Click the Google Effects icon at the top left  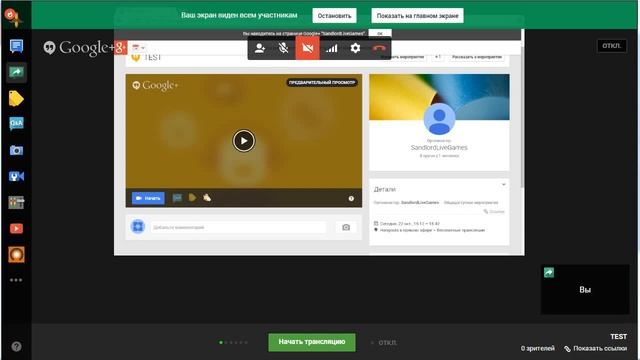12,16
